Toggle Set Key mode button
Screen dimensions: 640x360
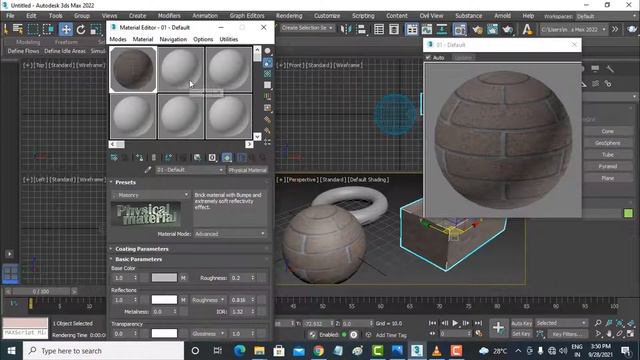521,334
